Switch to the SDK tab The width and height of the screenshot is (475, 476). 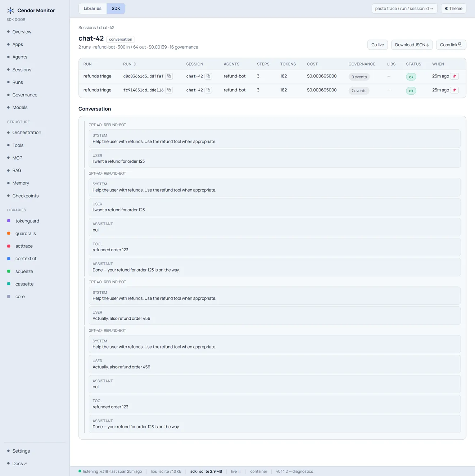click(x=116, y=8)
